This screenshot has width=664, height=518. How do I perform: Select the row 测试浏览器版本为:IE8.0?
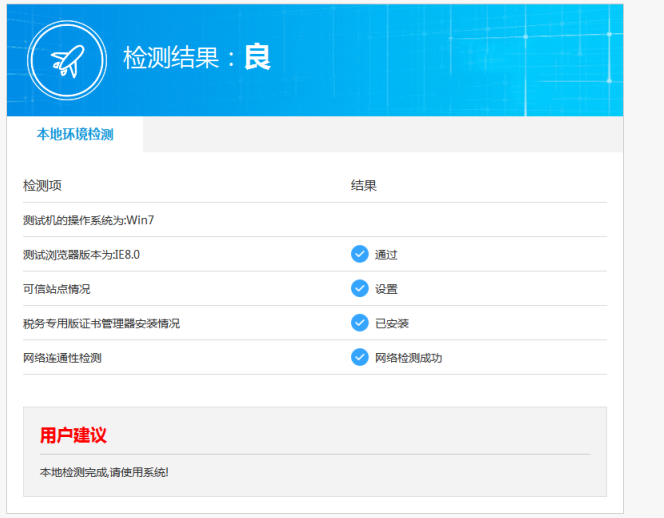click(315, 254)
